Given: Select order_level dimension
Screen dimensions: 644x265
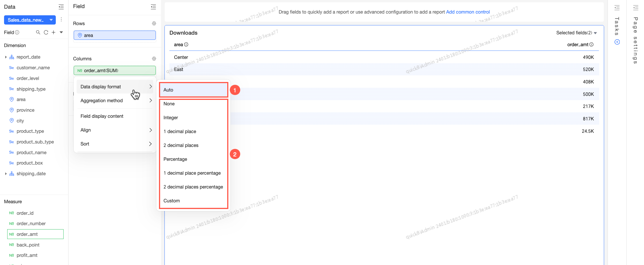Looking at the screenshot, I should point(28,78).
